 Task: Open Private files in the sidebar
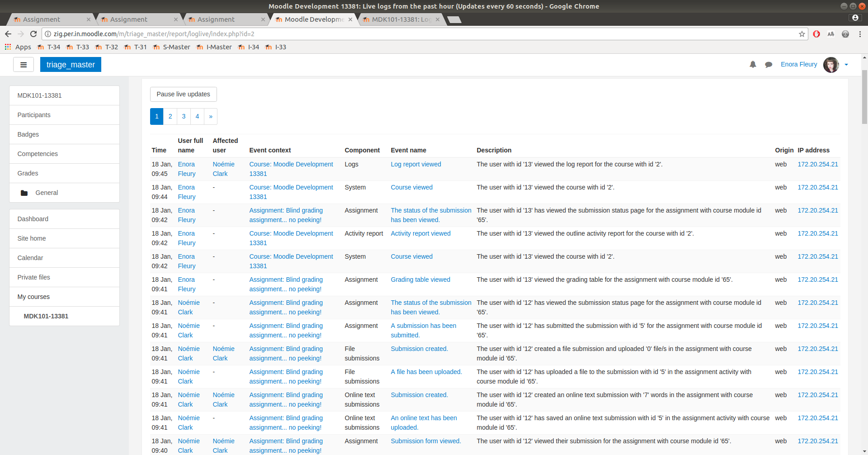[64, 277]
